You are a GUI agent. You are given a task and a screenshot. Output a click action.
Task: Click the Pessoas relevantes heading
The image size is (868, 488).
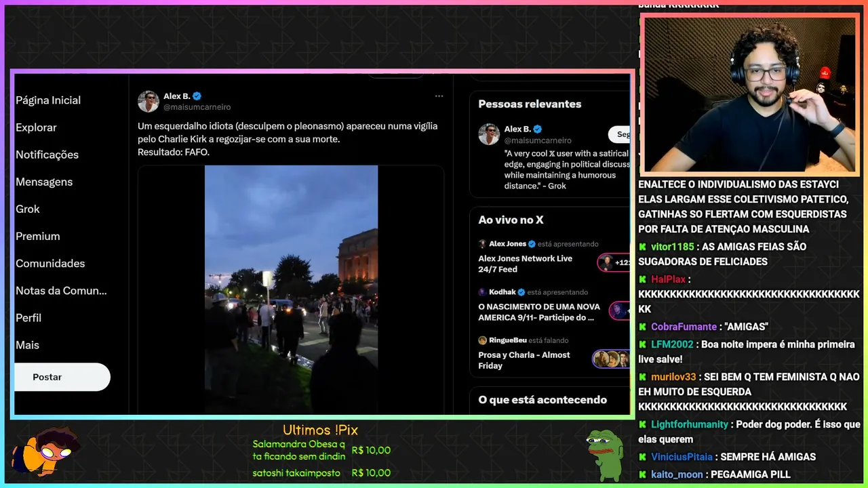pos(530,104)
